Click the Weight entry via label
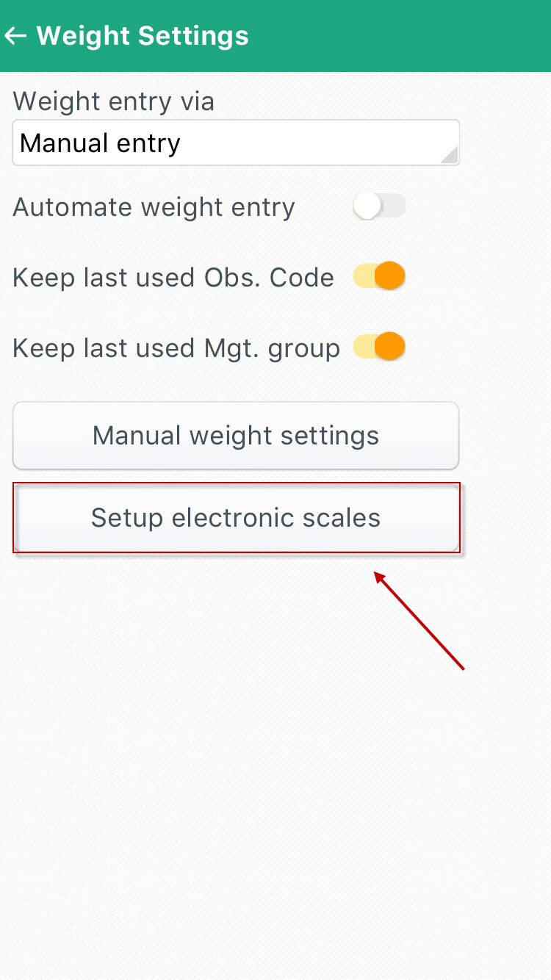 [114, 101]
